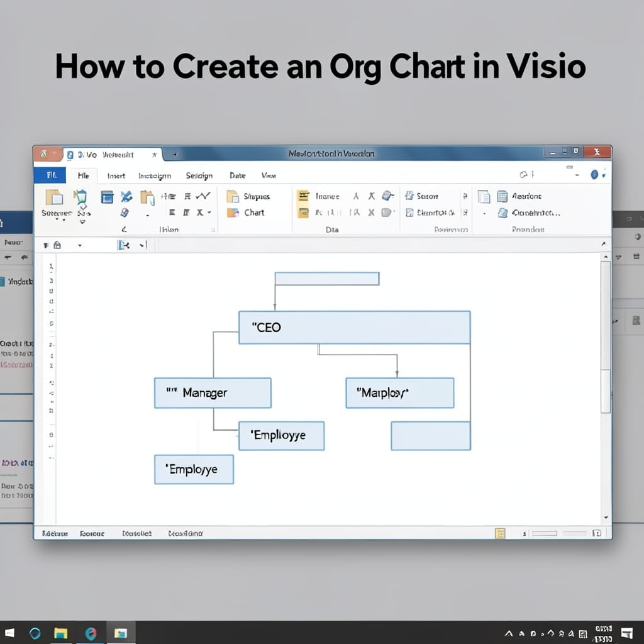
Task: Open the View ribbon tab
Action: [x=269, y=175]
